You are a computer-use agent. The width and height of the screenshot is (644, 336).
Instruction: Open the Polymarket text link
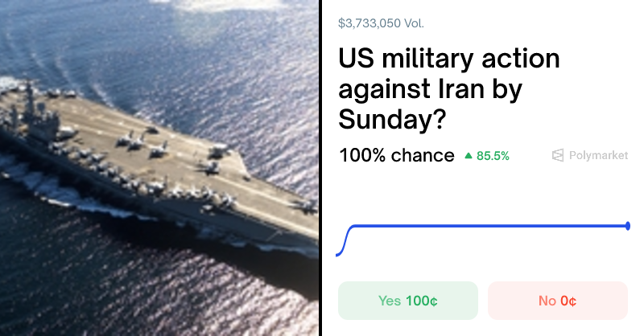598,155
